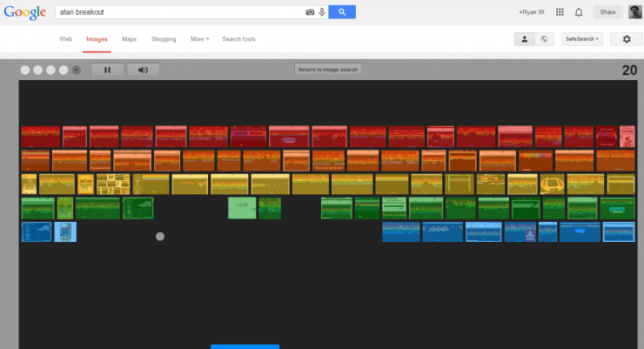The width and height of the screenshot is (644, 349).
Task: Open the Google apps grid
Action: point(560,12)
